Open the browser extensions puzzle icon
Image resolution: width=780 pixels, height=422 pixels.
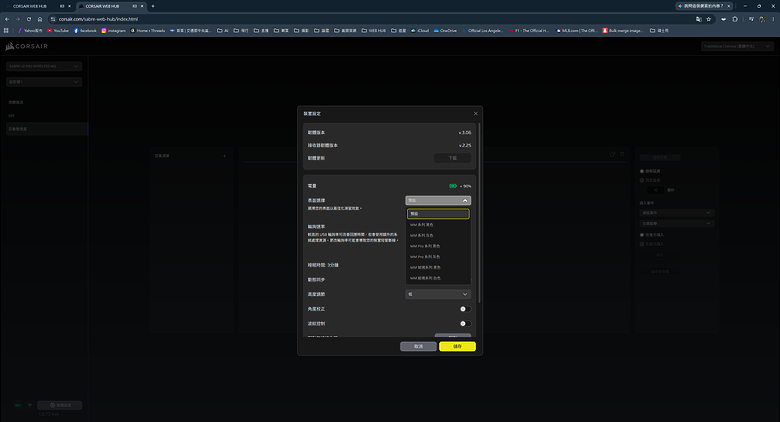[x=735, y=19]
